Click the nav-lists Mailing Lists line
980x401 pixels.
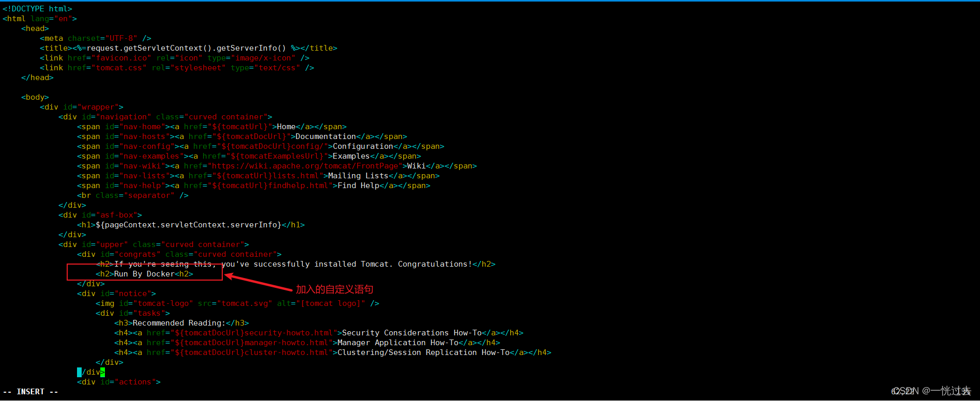[258, 176]
